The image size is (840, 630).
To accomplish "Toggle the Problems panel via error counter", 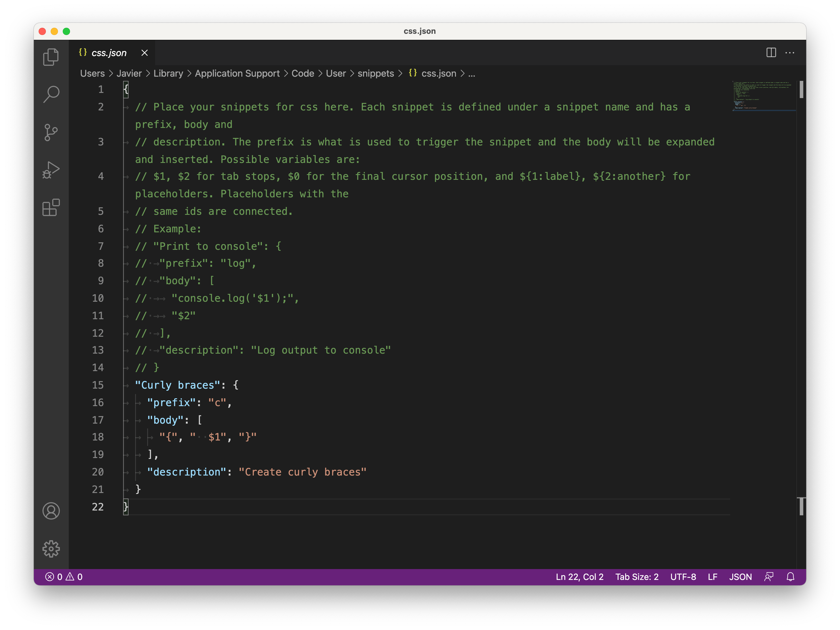I will [65, 577].
